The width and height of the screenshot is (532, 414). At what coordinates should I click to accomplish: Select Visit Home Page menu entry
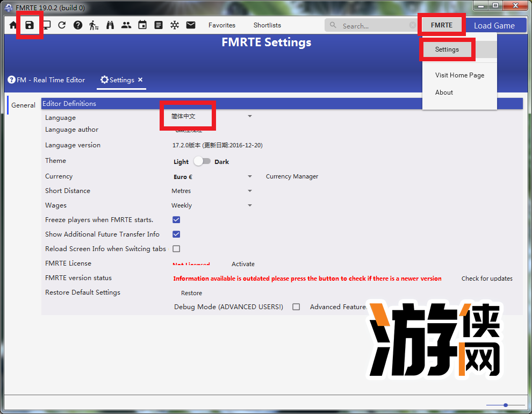pos(459,75)
